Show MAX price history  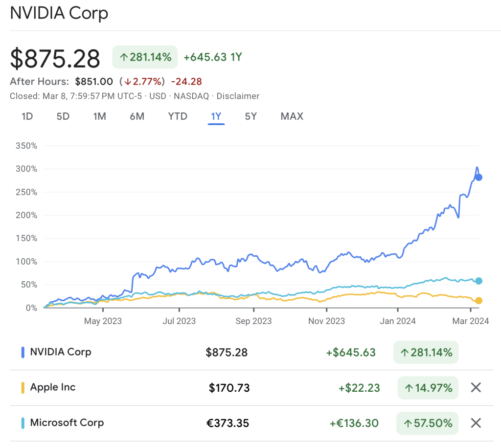pos(292,116)
